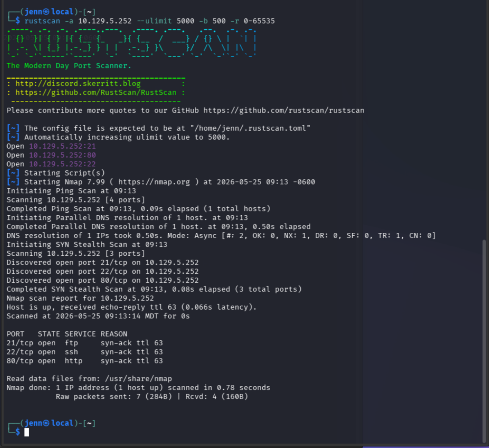Image resolution: width=489 pixels, height=448 pixels.
Task: Click the cursor at the bottom prompt
Action: pos(27,432)
